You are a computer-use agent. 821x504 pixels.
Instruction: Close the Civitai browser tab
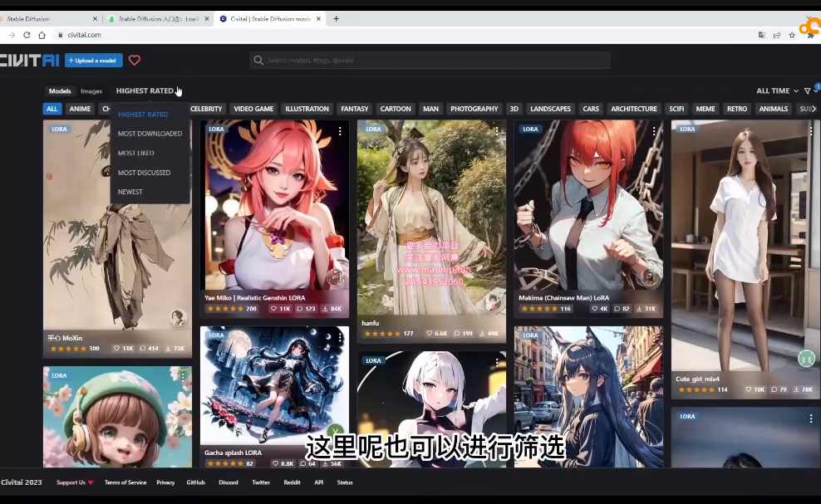click(x=318, y=19)
